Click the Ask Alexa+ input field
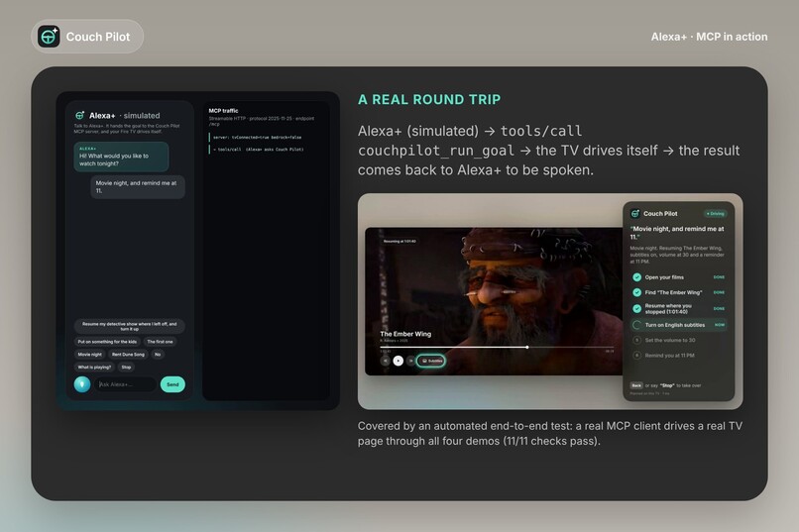This screenshot has height=532, width=799. click(x=125, y=384)
